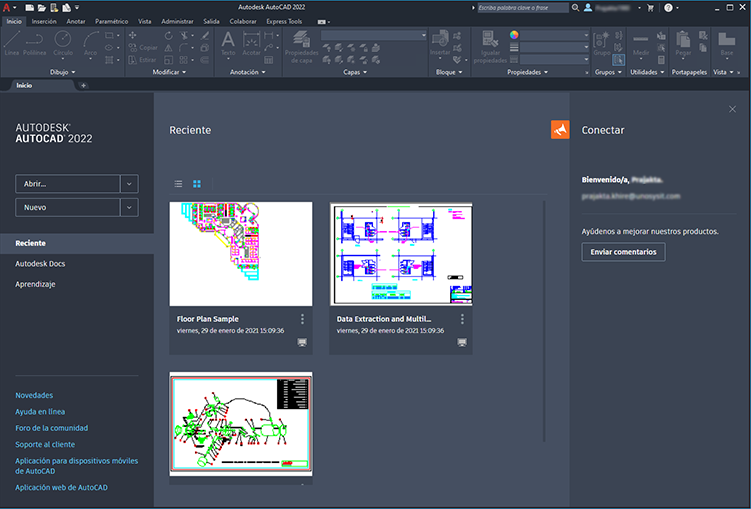Open the Novedades link
The height and width of the screenshot is (509, 751).
(x=34, y=395)
